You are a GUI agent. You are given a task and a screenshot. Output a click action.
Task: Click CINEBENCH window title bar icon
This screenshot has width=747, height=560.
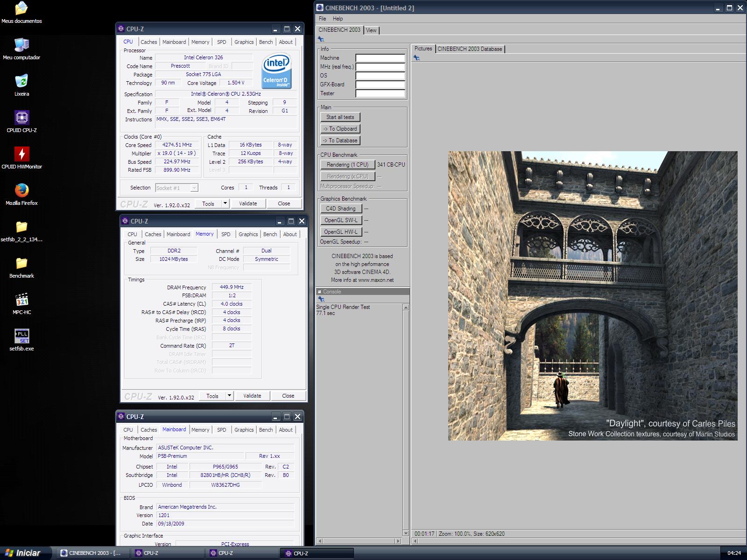pyautogui.click(x=320, y=7)
